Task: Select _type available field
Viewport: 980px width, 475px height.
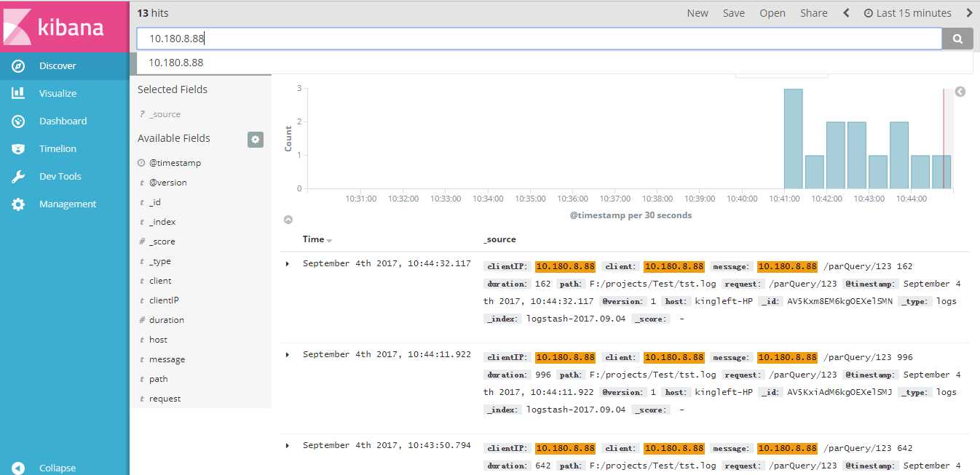Action: [160, 261]
